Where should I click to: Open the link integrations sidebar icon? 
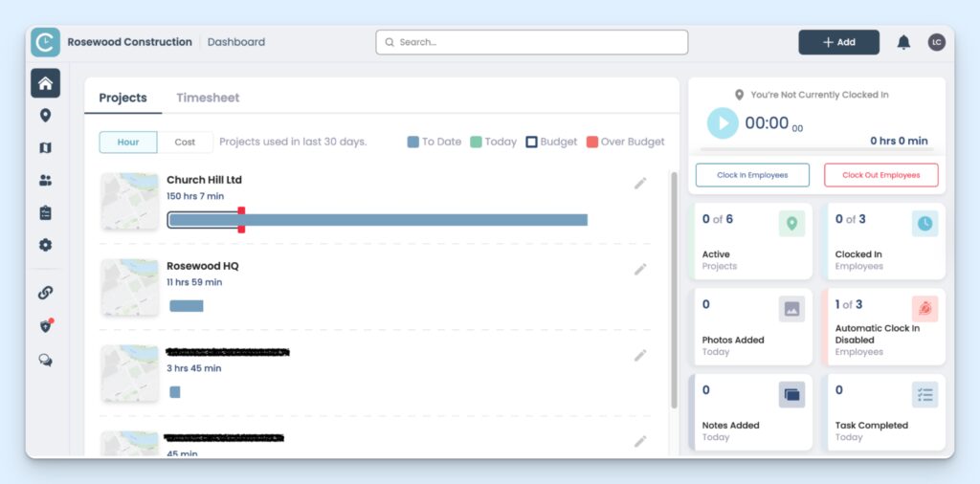pyautogui.click(x=45, y=293)
